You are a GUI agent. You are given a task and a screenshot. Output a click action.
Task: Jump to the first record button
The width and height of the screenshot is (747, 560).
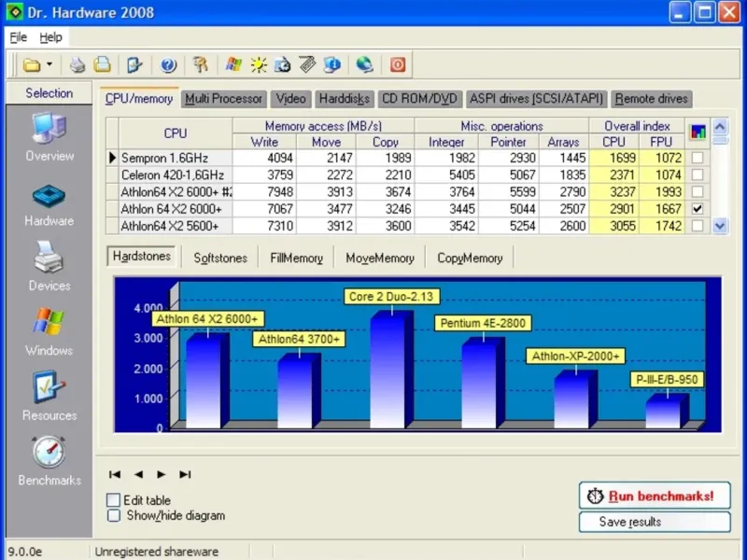click(114, 474)
